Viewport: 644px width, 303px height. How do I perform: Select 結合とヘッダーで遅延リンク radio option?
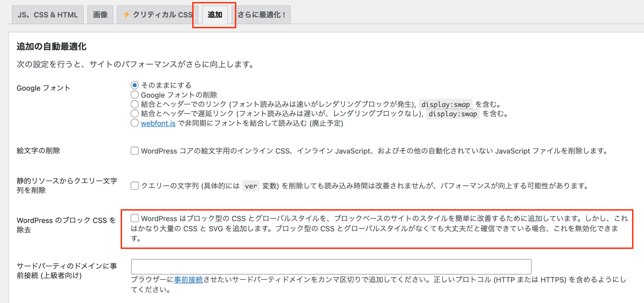pyautogui.click(x=135, y=114)
